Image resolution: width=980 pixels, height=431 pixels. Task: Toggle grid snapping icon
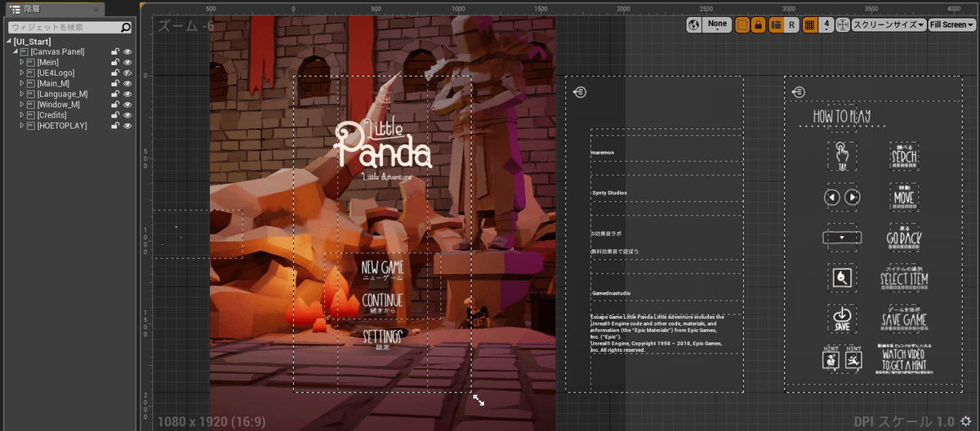tap(809, 25)
